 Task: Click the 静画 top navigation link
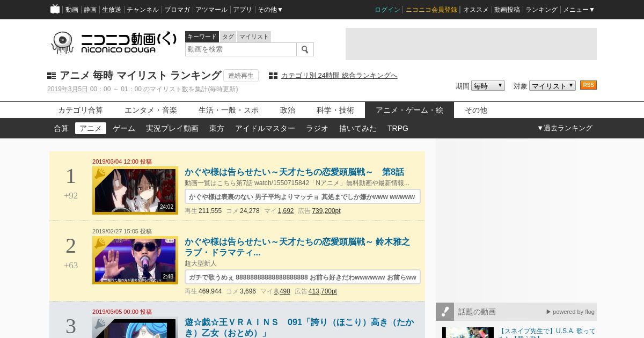point(90,10)
